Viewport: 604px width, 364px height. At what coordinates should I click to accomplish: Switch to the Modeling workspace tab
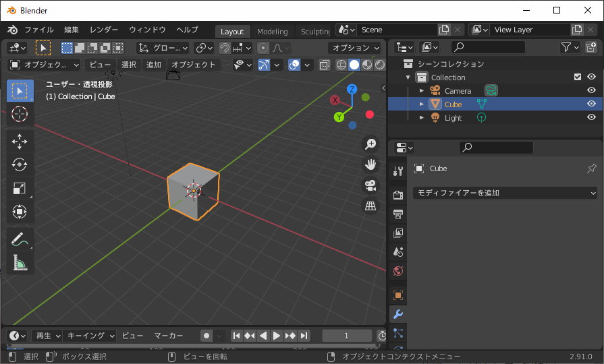point(273,32)
